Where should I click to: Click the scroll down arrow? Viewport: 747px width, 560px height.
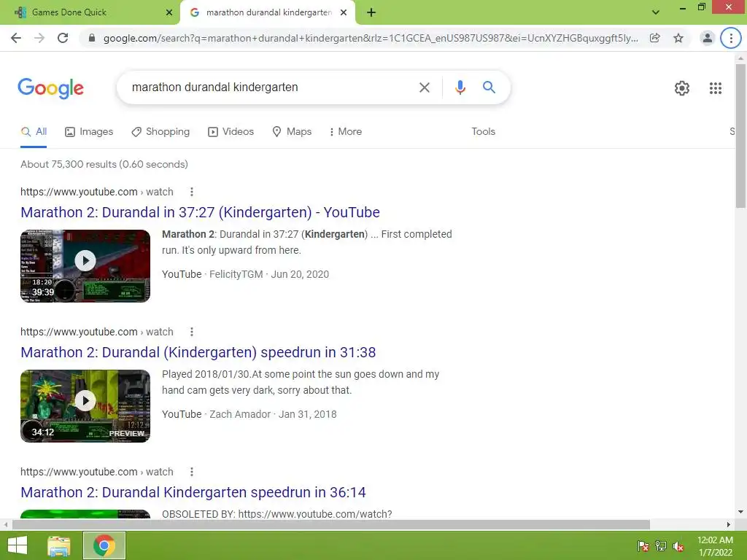[x=740, y=513]
